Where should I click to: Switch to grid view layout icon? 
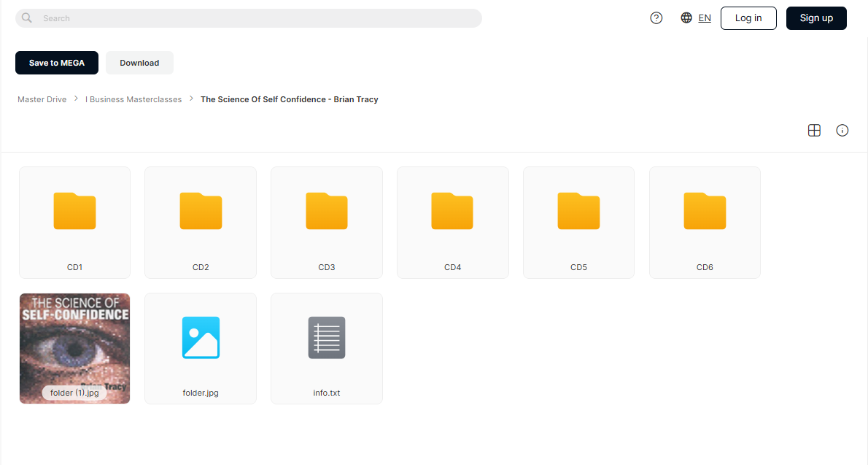pos(814,130)
